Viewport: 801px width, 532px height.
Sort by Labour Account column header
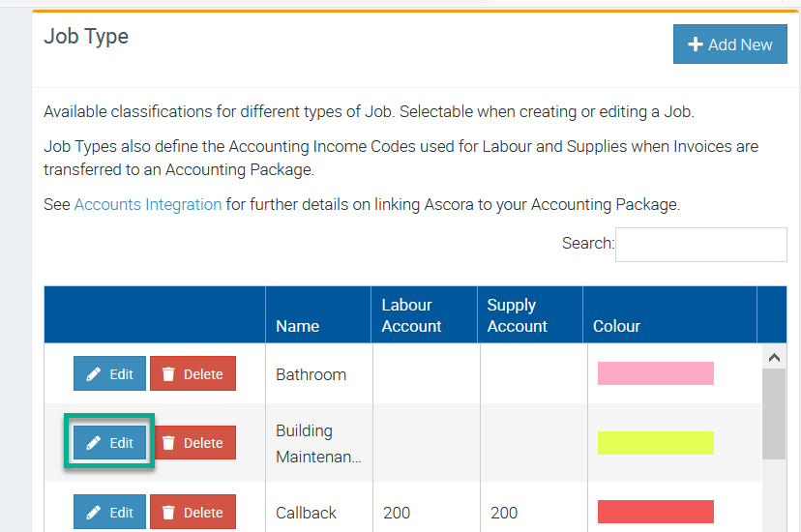point(411,315)
